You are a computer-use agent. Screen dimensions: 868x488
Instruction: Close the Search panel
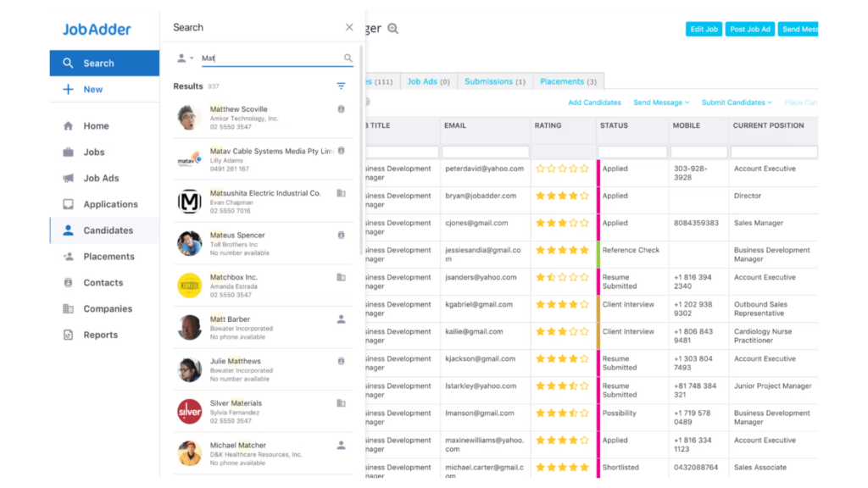coord(349,27)
